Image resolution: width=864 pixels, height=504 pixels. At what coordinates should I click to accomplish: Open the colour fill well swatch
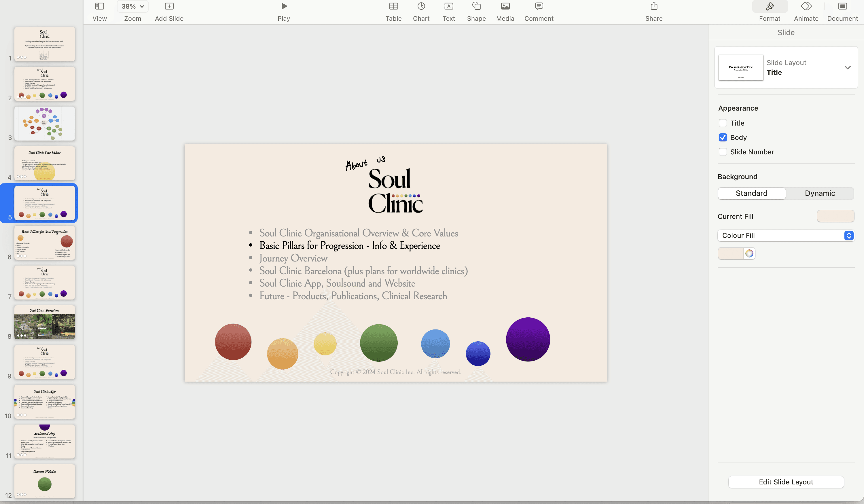pos(730,254)
